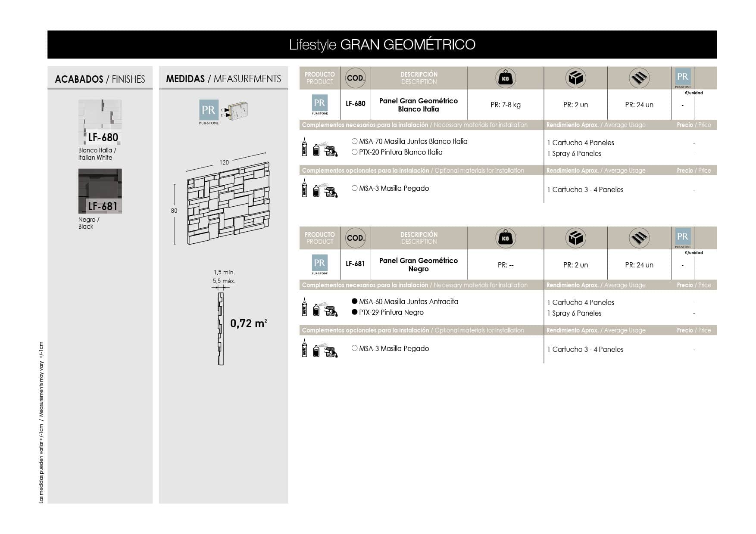Select the MSA-3 Masilla Pegado circle under LF-680
Image resolution: width=756 pixels, height=534 pixels.
[x=354, y=188]
